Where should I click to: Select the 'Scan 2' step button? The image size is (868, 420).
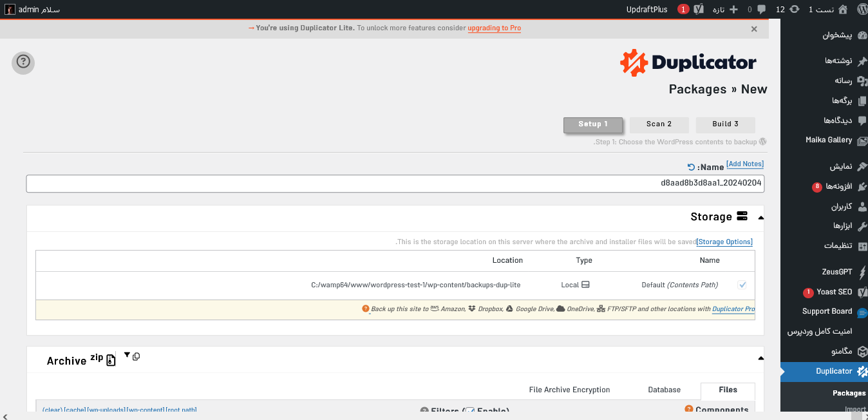pos(659,124)
